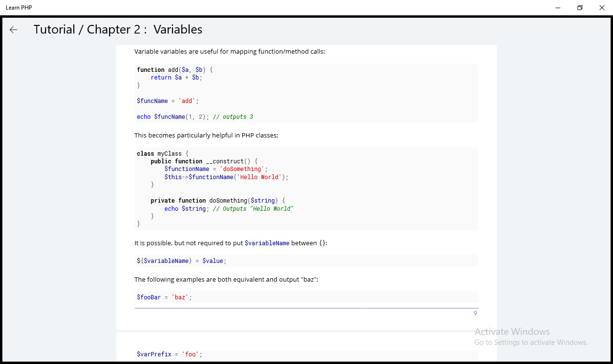Viewport: 613px width, 364px height.
Task: Click the "$fooBar = 'baz';" code block
Action: click(164, 297)
